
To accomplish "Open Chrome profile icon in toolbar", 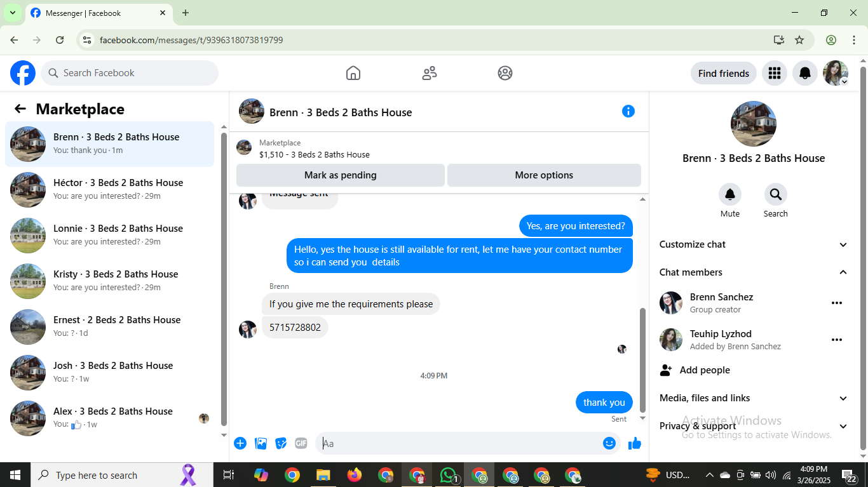I will pyautogui.click(x=831, y=40).
